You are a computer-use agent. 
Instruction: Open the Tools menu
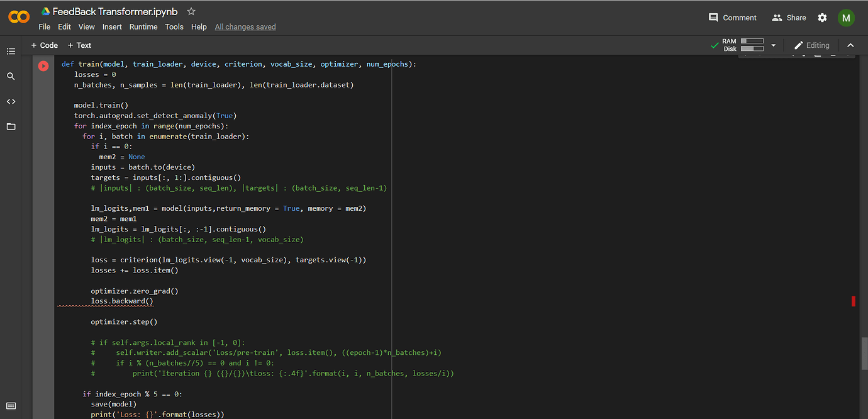(x=174, y=27)
